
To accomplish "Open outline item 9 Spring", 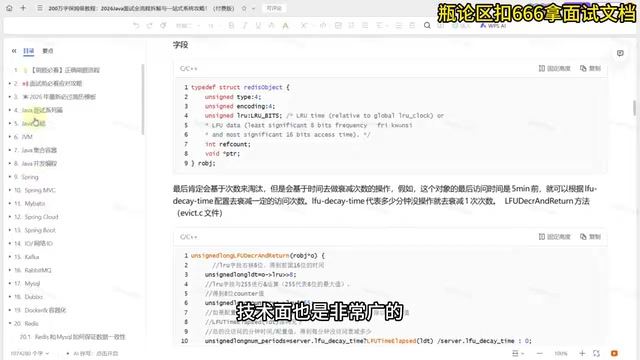I will point(26,177).
